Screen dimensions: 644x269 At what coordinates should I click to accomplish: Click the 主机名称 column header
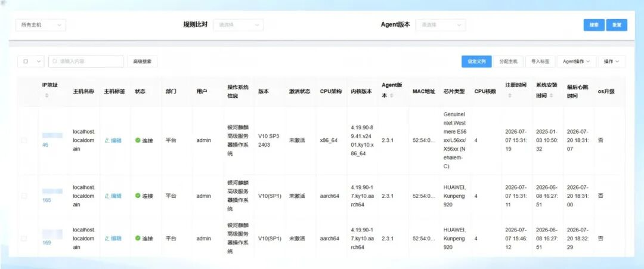click(x=83, y=92)
